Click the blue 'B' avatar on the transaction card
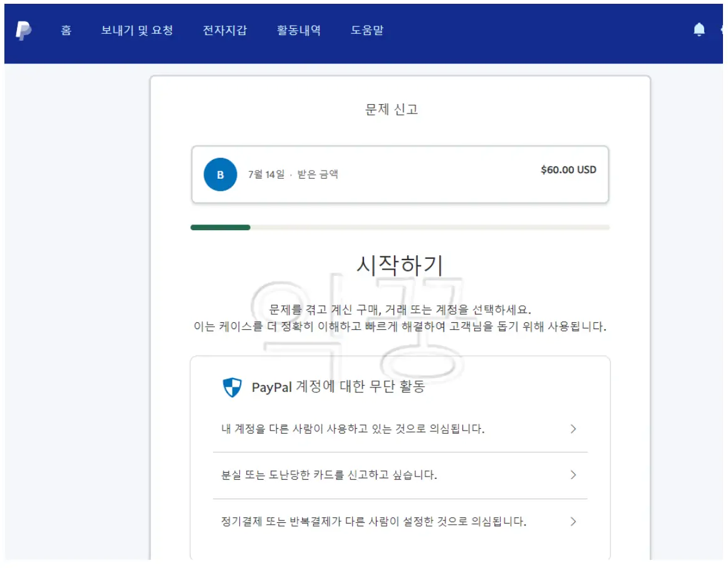The image size is (728, 568). point(219,174)
